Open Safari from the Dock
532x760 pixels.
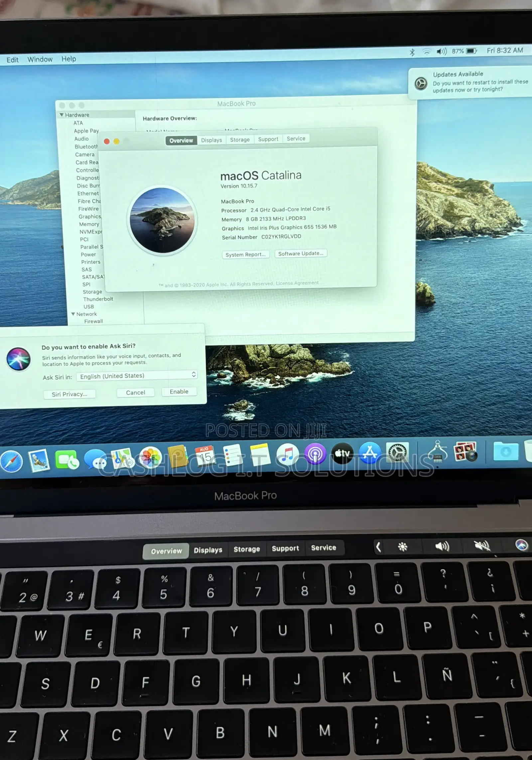[11, 462]
